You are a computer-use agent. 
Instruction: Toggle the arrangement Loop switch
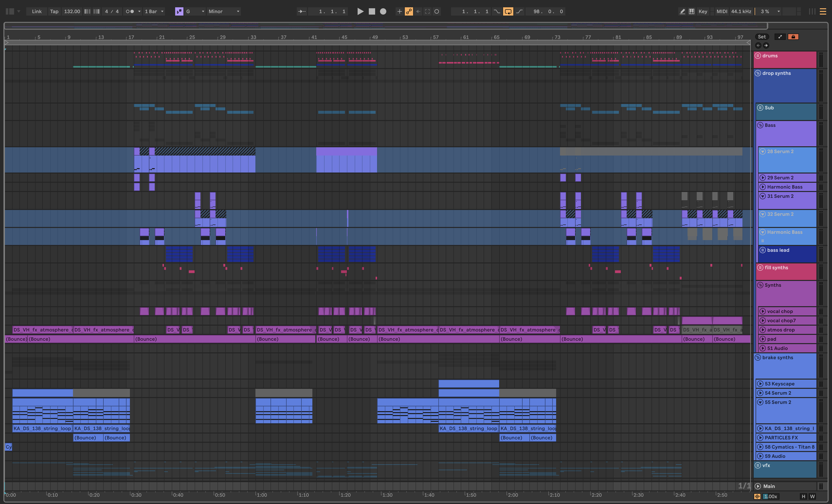[508, 11]
